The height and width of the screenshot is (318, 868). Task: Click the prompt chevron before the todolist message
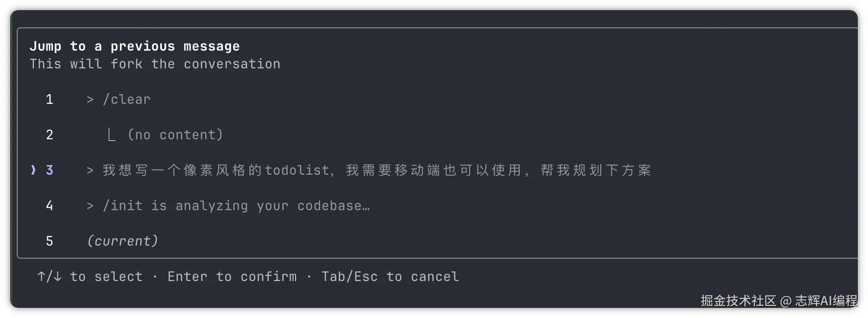click(x=90, y=171)
